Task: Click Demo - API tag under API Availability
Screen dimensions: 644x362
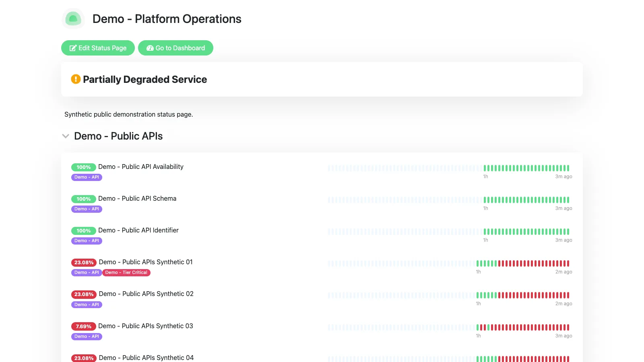Action: point(87,177)
